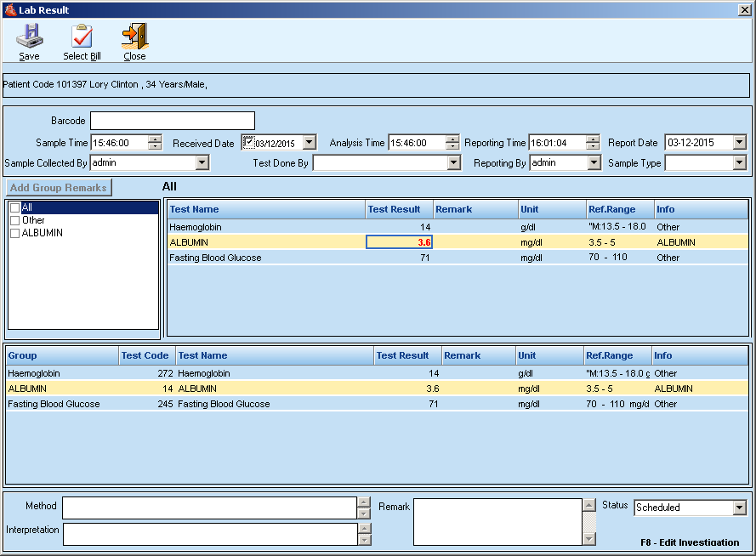Click the Add Group Remarks button
This screenshot has height=556, width=756.
[58, 188]
